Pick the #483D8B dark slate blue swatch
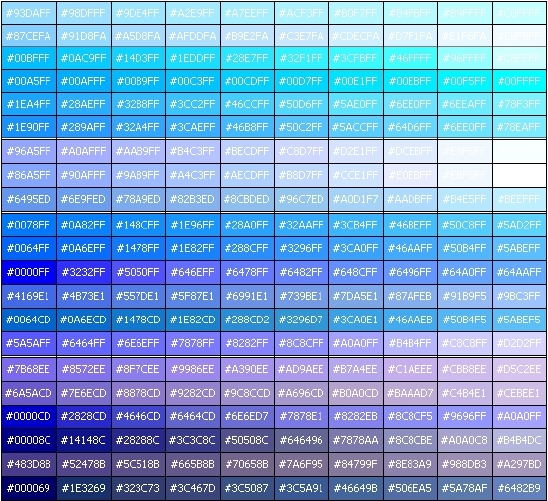 (x=29, y=464)
